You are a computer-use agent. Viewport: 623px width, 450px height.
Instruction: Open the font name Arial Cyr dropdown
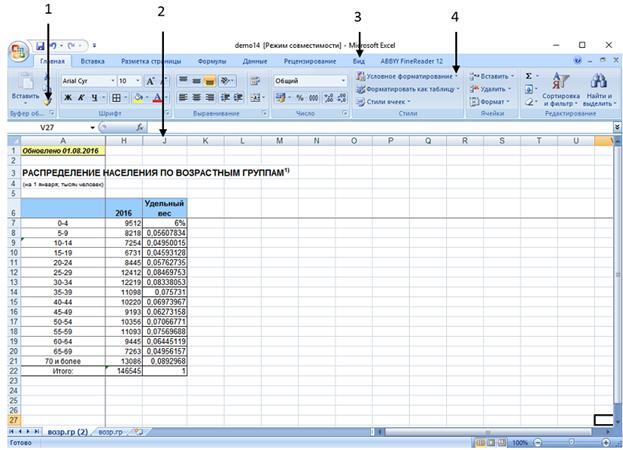click(113, 81)
